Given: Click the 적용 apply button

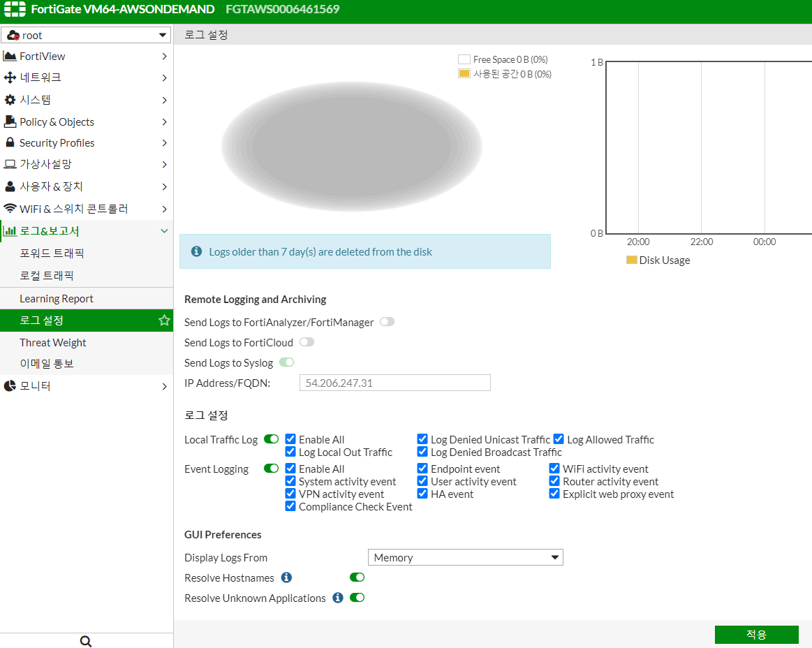Looking at the screenshot, I should [757, 635].
